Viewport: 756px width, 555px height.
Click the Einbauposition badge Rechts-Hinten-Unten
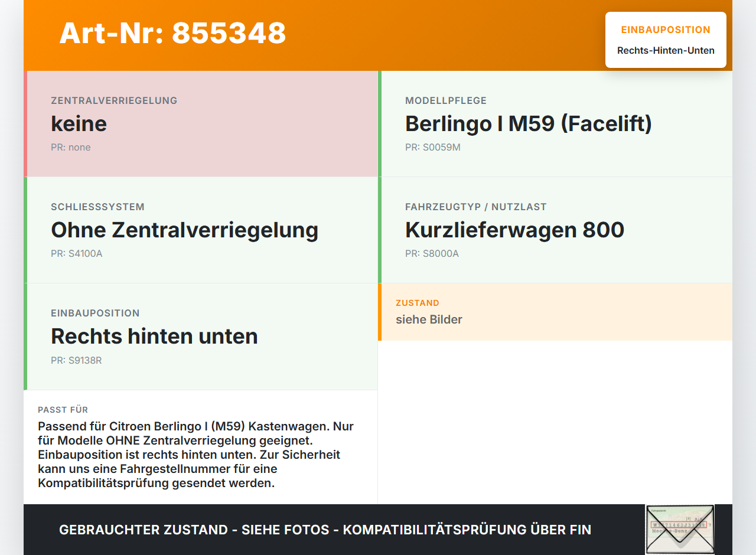click(666, 40)
